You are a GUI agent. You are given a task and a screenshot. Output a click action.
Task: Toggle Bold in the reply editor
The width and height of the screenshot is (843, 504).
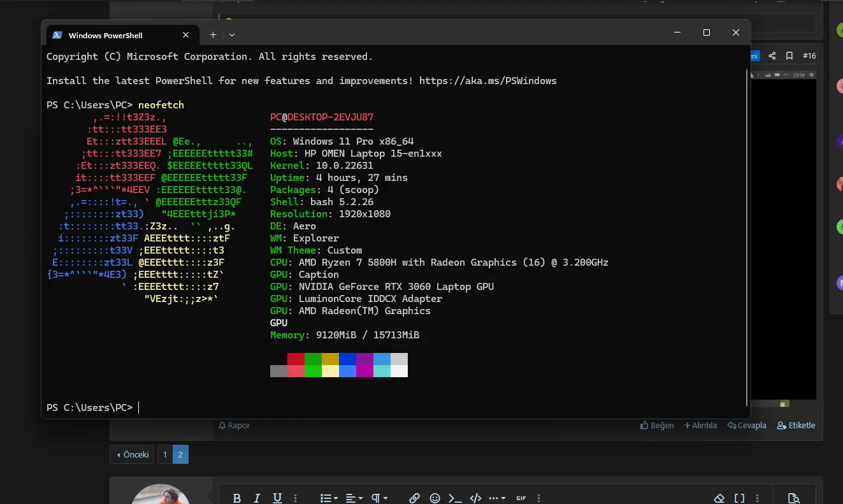tap(236, 498)
